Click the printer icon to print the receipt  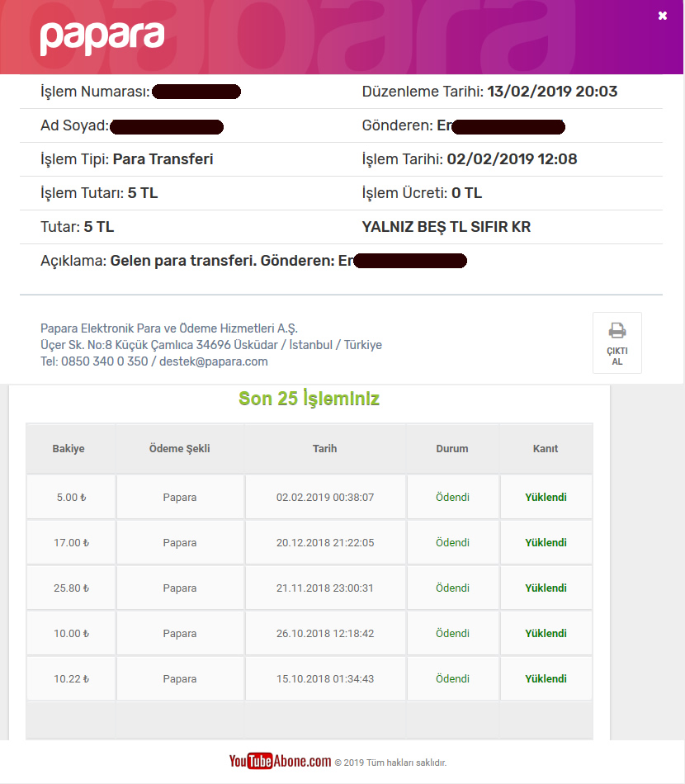point(617,330)
